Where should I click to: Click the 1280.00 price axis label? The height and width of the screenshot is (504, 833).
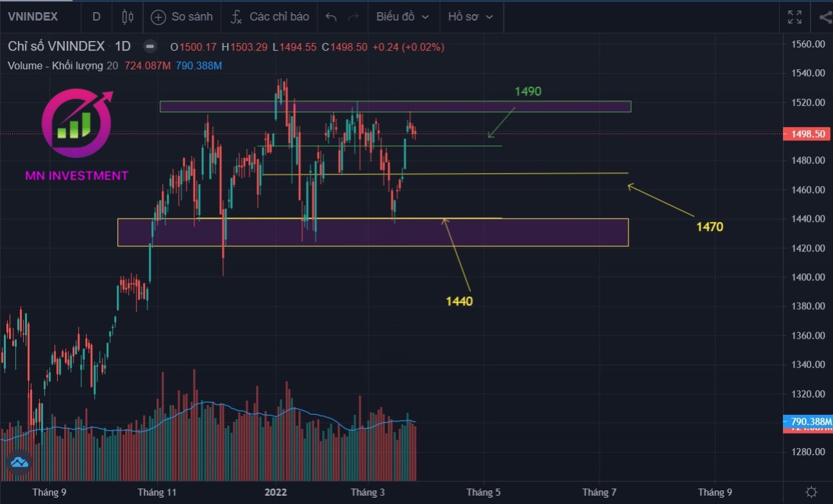807,451
